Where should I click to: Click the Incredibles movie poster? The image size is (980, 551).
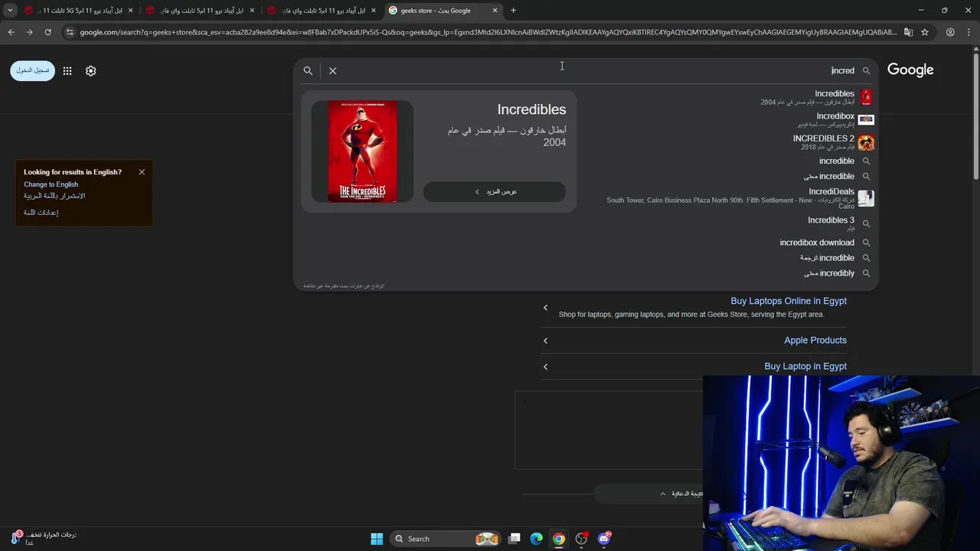[362, 152]
